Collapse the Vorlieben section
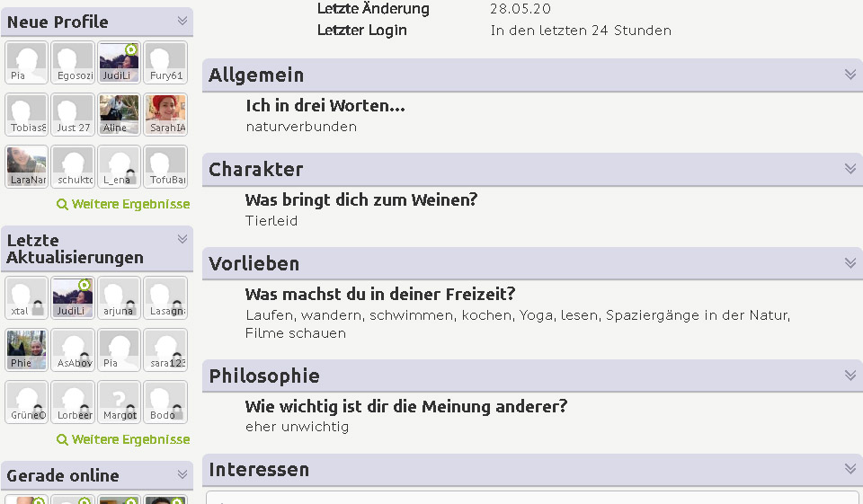The width and height of the screenshot is (863, 504). click(850, 263)
